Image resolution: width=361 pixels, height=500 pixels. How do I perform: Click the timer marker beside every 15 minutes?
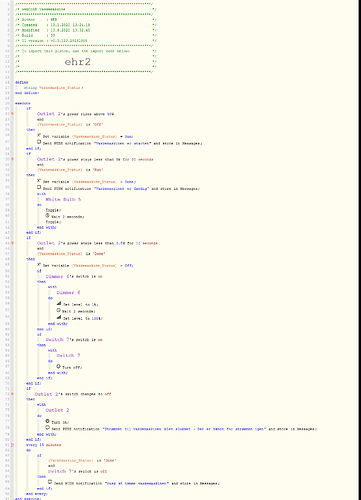tap(12, 445)
